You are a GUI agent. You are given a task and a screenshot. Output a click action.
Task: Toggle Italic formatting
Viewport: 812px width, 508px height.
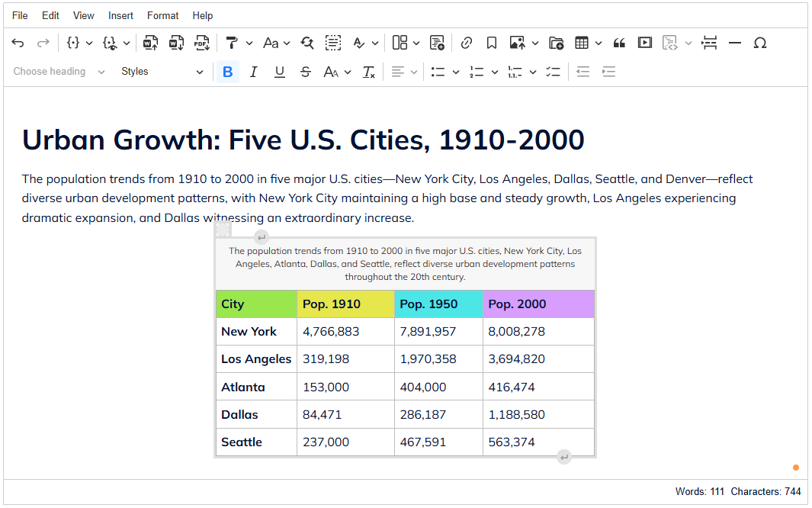tap(254, 72)
